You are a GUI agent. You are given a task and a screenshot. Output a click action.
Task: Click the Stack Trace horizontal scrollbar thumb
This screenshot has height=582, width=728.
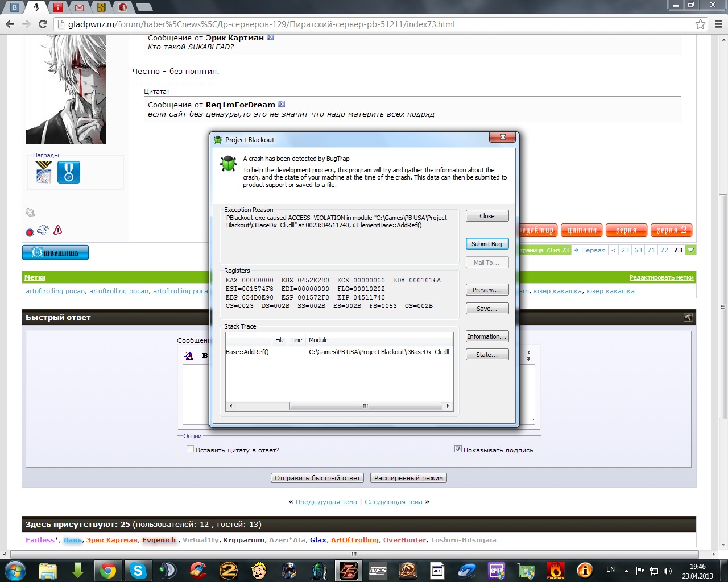click(366, 406)
